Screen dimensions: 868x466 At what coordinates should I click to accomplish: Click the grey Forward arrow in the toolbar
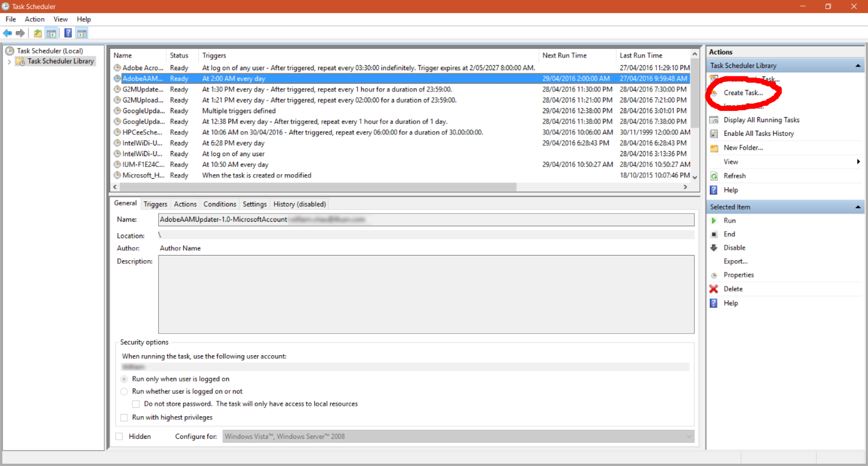pos(20,33)
